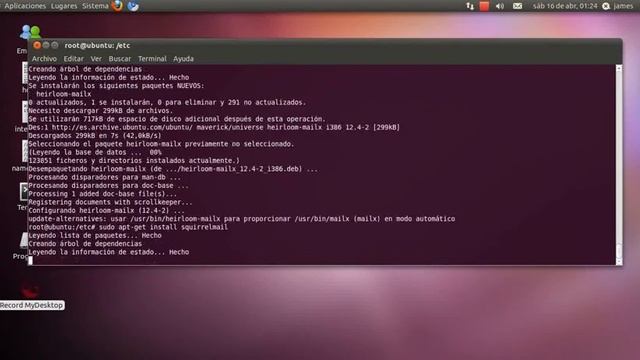Click the es.archive.ubuntu.com URL text
The width and height of the screenshot is (640, 360).
click(122, 127)
